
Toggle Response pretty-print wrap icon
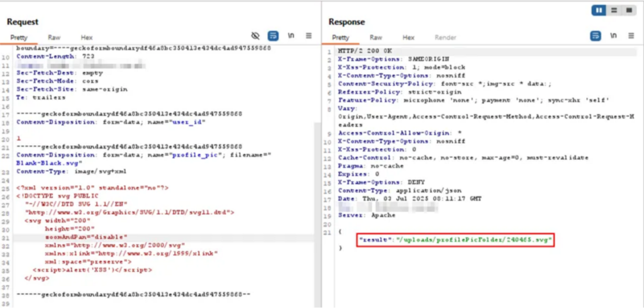[595, 36]
